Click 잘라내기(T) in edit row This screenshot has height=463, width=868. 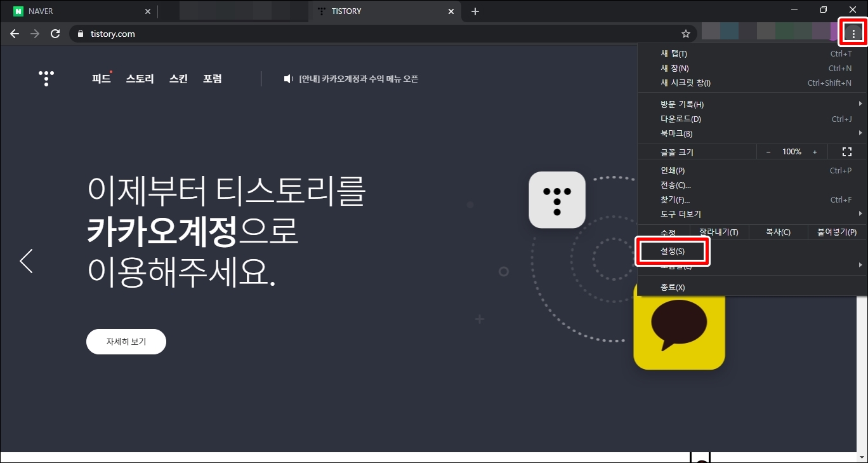click(719, 232)
